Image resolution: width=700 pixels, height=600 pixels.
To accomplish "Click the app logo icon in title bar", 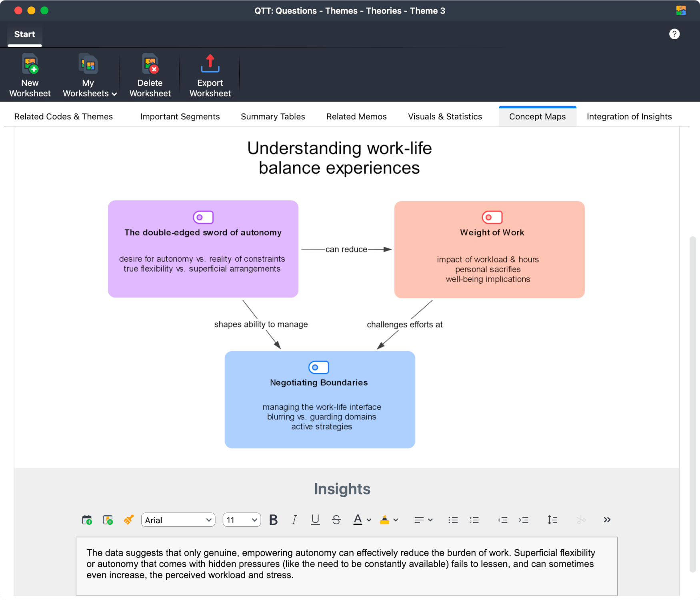I will tap(681, 10).
